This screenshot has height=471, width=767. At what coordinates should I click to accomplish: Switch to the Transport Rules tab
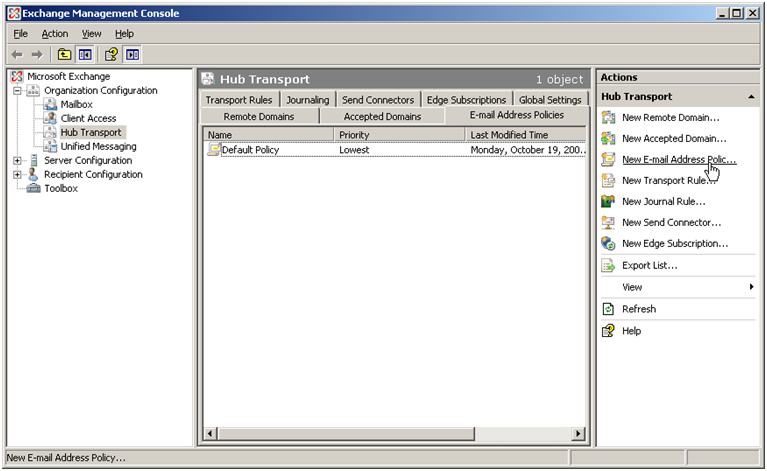coord(238,100)
